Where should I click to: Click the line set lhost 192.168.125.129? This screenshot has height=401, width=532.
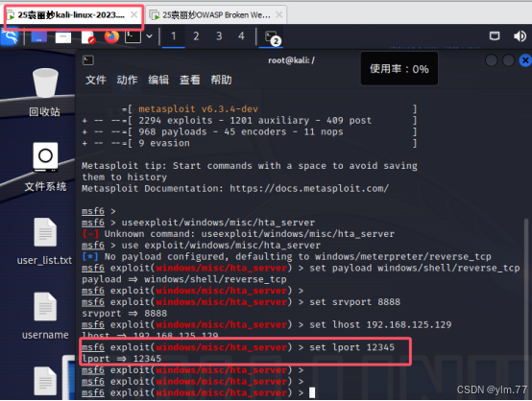tap(380, 324)
